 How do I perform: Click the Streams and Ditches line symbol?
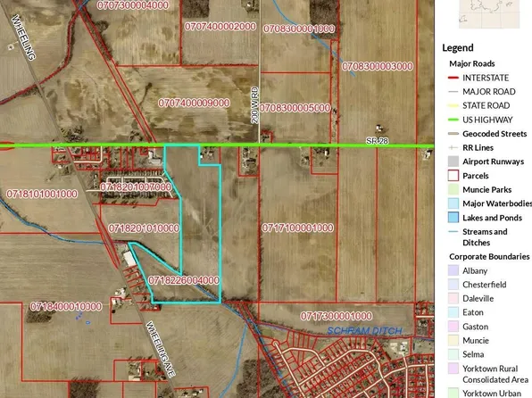pyautogui.click(x=453, y=232)
